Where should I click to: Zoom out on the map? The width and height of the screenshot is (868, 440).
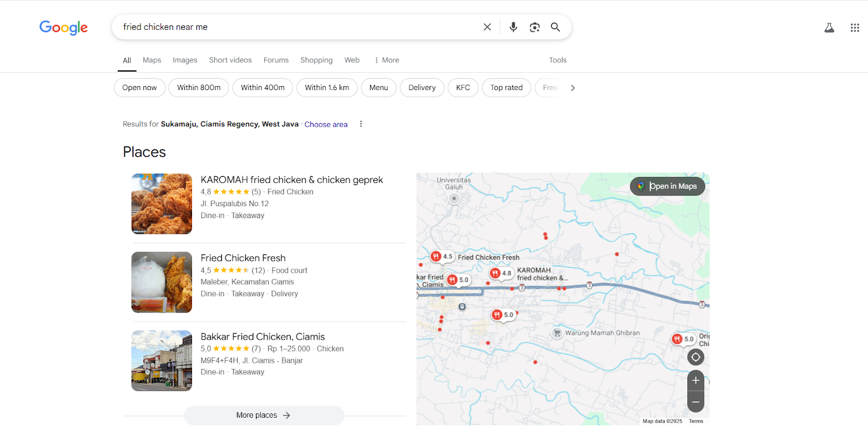click(x=696, y=402)
